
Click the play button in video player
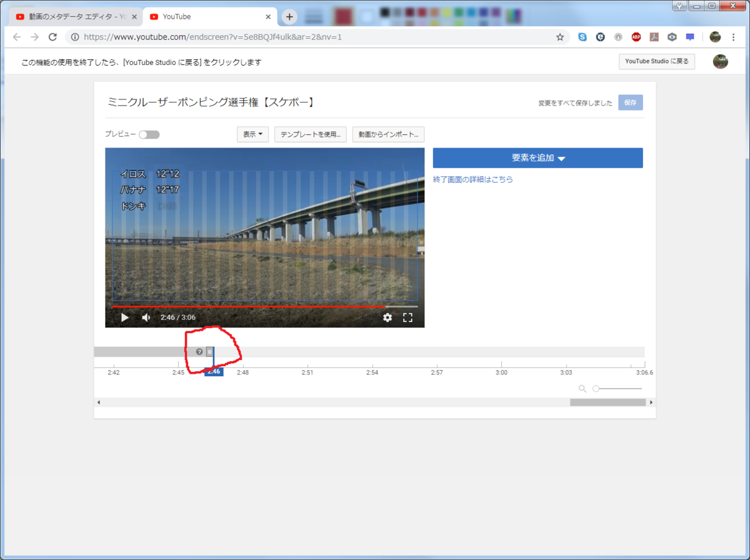[x=125, y=317]
